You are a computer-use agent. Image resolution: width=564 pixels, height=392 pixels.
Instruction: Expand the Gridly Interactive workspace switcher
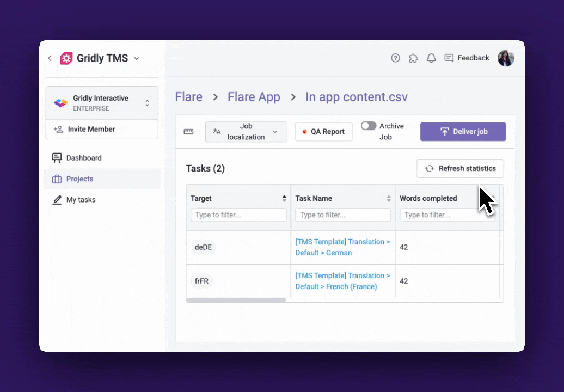[x=147, y=103]
